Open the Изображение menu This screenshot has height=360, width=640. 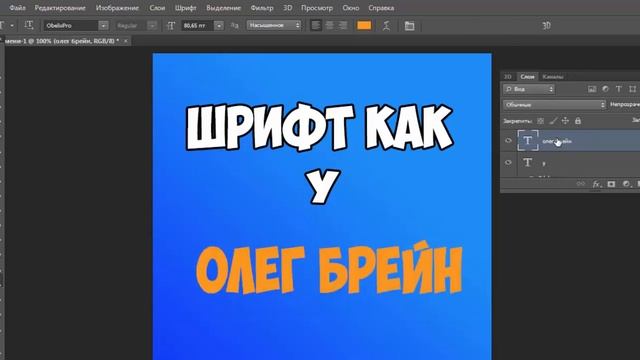click(x=117, y=8)
